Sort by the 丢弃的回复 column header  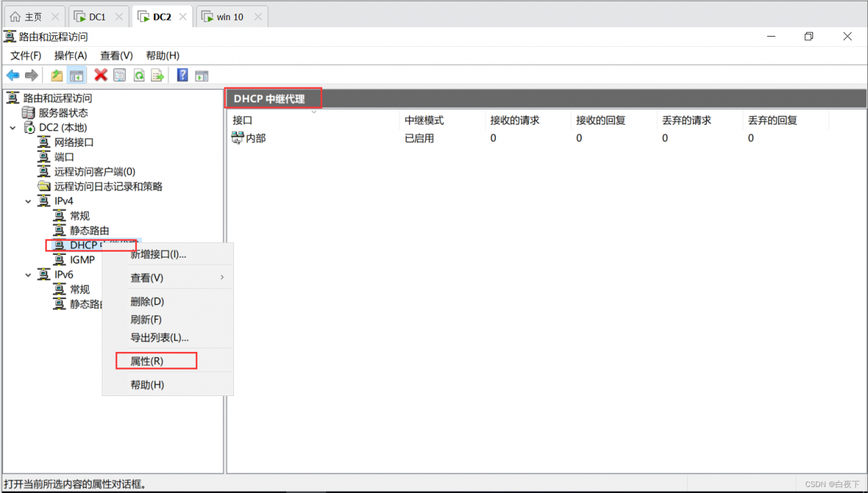(x=785, y=120)
